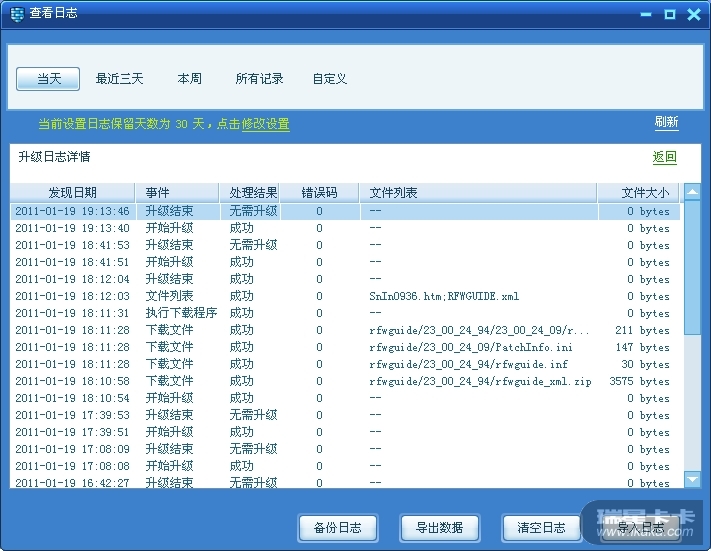This screenshot has height=551, width=711.
Task: Show 所有记录 tab
Action: [x=259, y=79]
